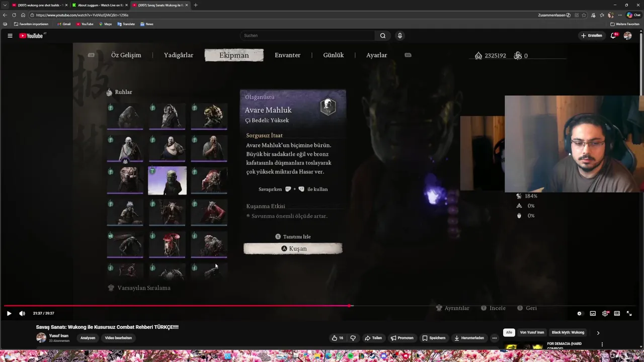Open the account avatar menu
644x362 pixels.
pos(627,36)
